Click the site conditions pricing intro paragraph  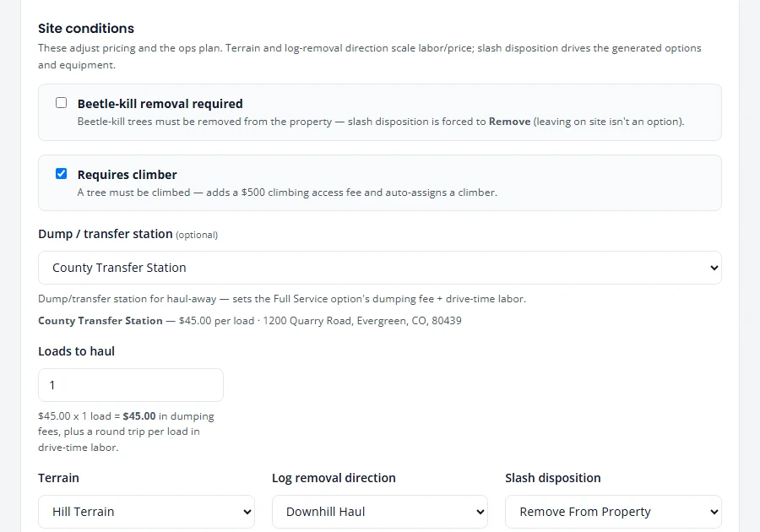coord(370,57)
